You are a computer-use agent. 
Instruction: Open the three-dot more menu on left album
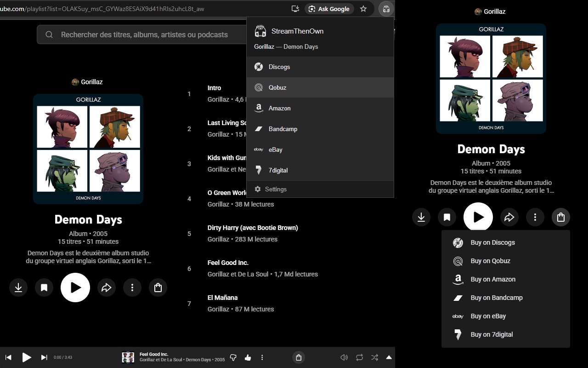tap(132, 287)
